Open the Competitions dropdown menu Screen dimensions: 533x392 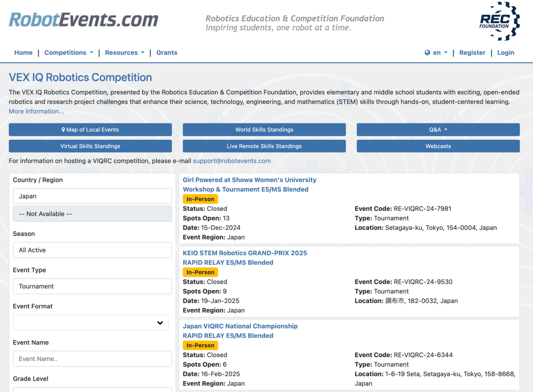click(69, 52)
